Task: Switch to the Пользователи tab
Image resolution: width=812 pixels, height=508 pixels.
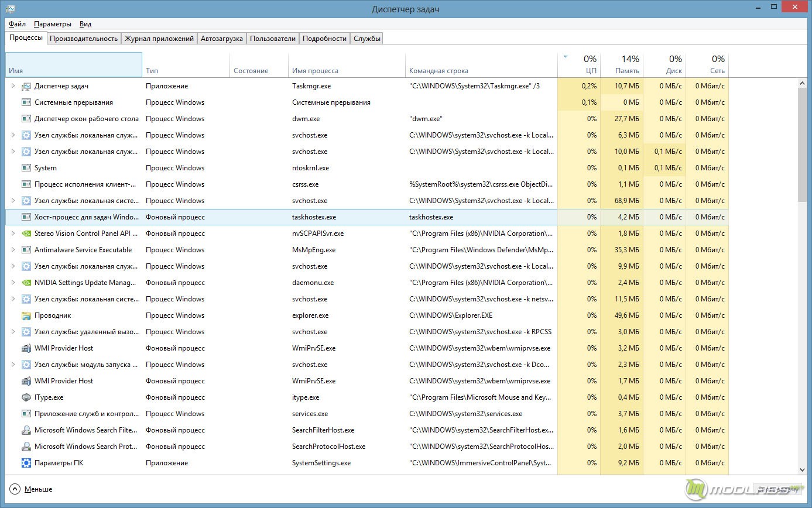Action: (273, 39)
